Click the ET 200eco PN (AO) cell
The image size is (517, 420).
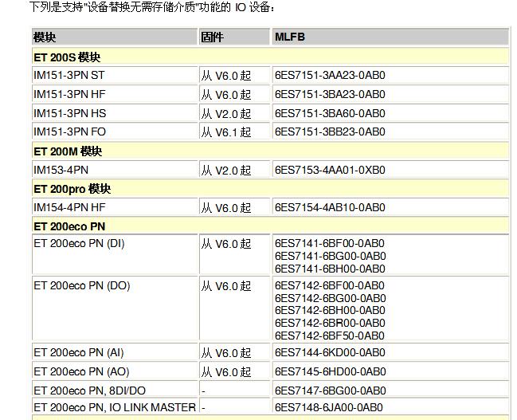click(x=115, y=371)
